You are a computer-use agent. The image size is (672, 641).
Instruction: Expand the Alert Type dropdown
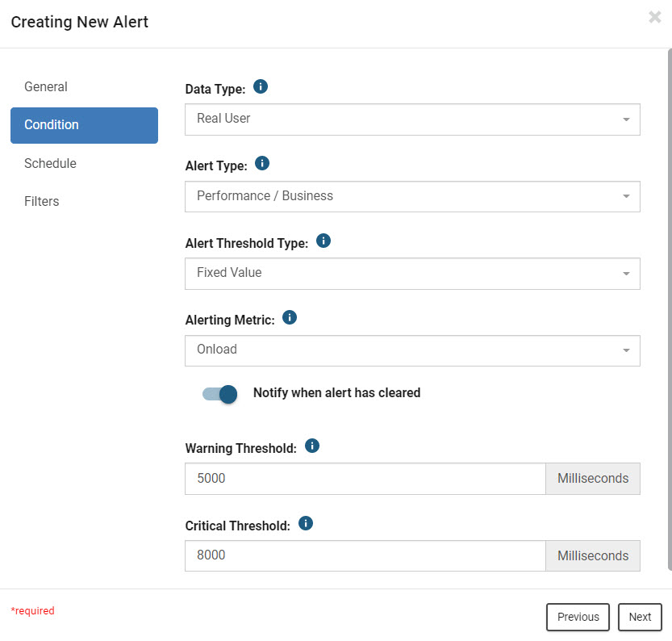point(412,196)
